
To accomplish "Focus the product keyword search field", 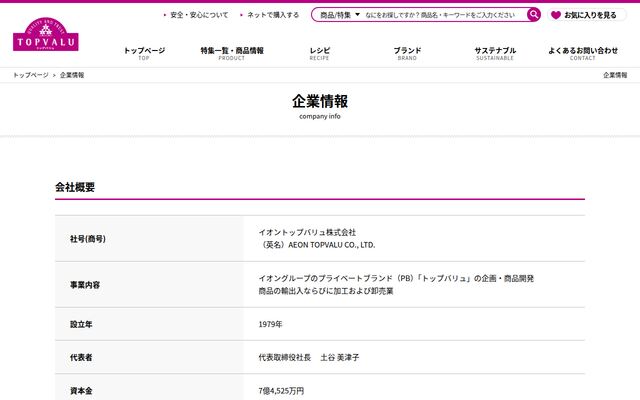I will (440, 15).
